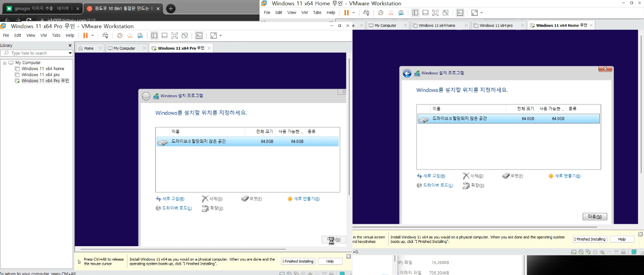Open the Tabs menu in Pro 무인 window
The image size is (644, 275).
click(56, 35)
